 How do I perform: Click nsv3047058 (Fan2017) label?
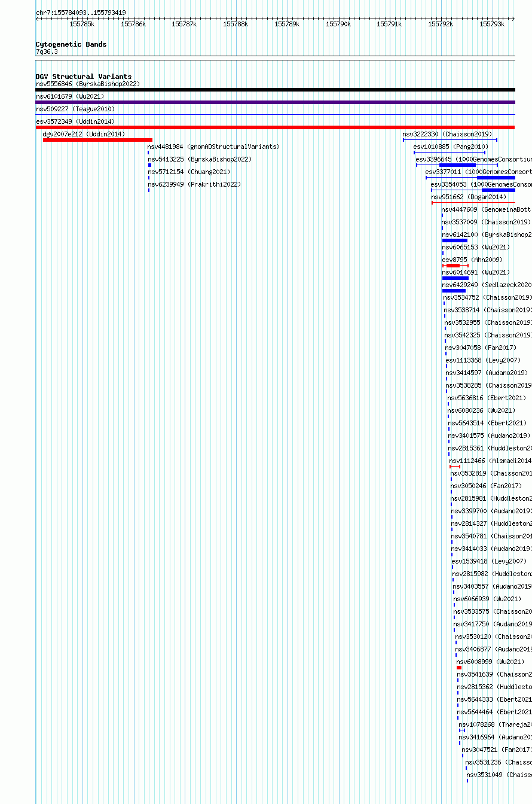pos(481,348)
